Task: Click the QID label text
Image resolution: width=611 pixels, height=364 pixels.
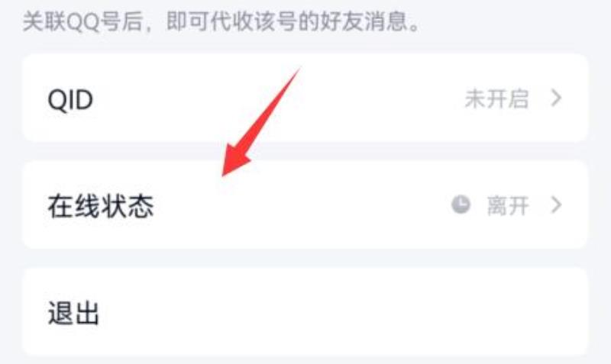Action: [x=70, y=100]
